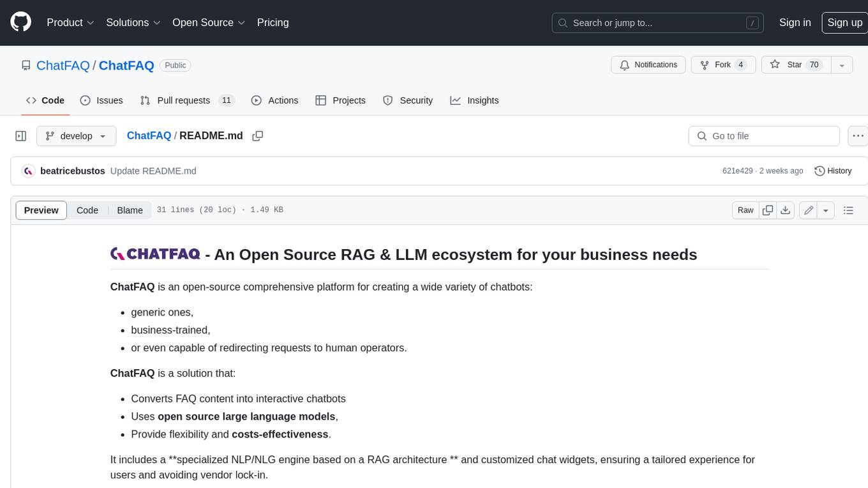Focus the Go to file field
Screen dimensions: 868x488
764,136
